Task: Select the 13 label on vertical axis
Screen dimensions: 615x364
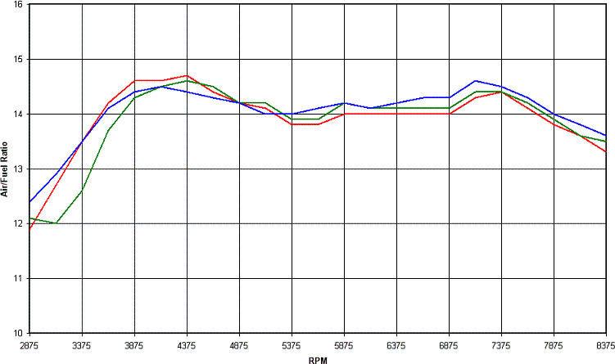Action: 19,169
